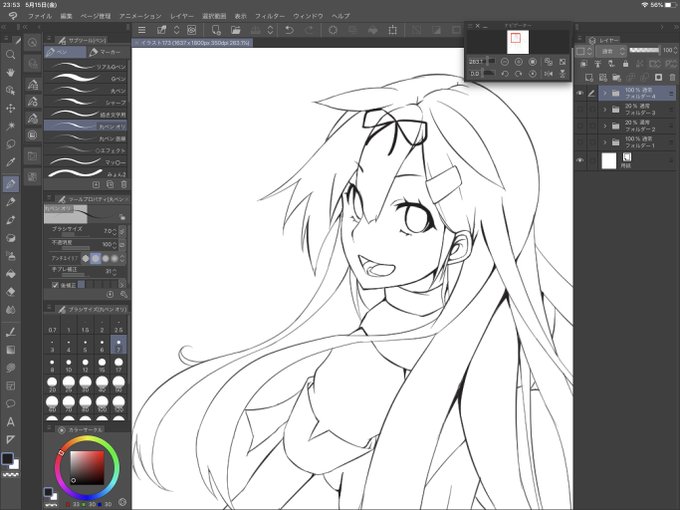Click the brush size value stepper arrows
This screenshot has width=680, height=510.
[114, 232]
